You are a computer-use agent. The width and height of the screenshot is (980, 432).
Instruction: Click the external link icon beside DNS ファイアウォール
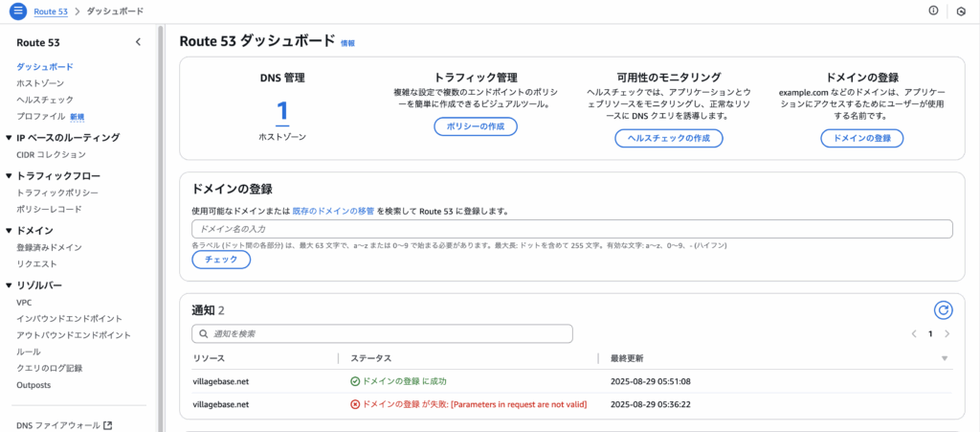[107, 425]
